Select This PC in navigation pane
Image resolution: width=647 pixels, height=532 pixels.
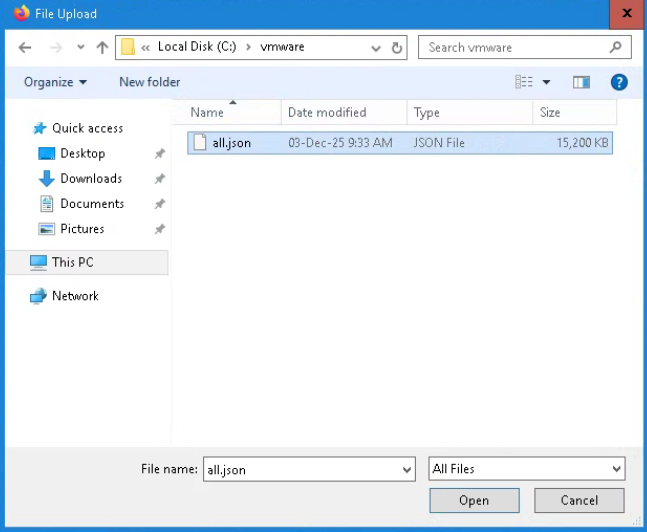point(72,262)
